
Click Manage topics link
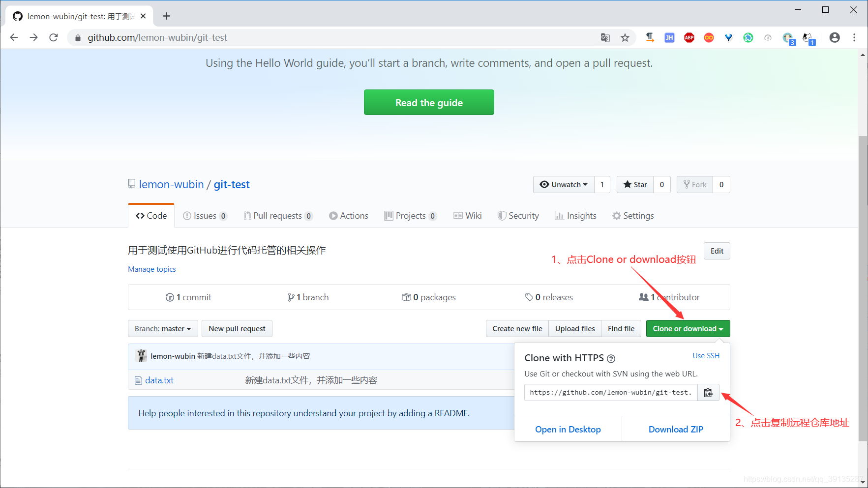[x=152, y=269]
